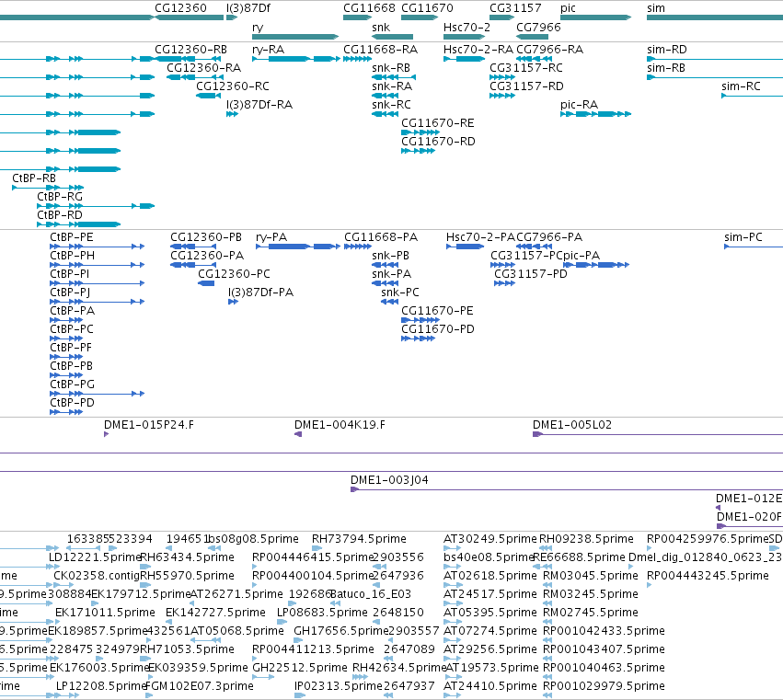Screen dimensions: 783x700
Task: Click the CG11670 gene label
Action: click(x=427, y=8)
